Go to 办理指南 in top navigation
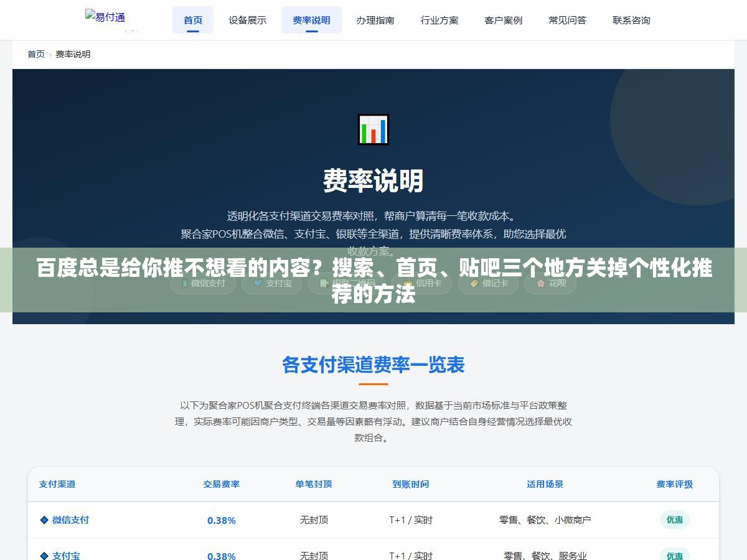The width and height of the screenshot is (747, 560). tap(375, 20)
